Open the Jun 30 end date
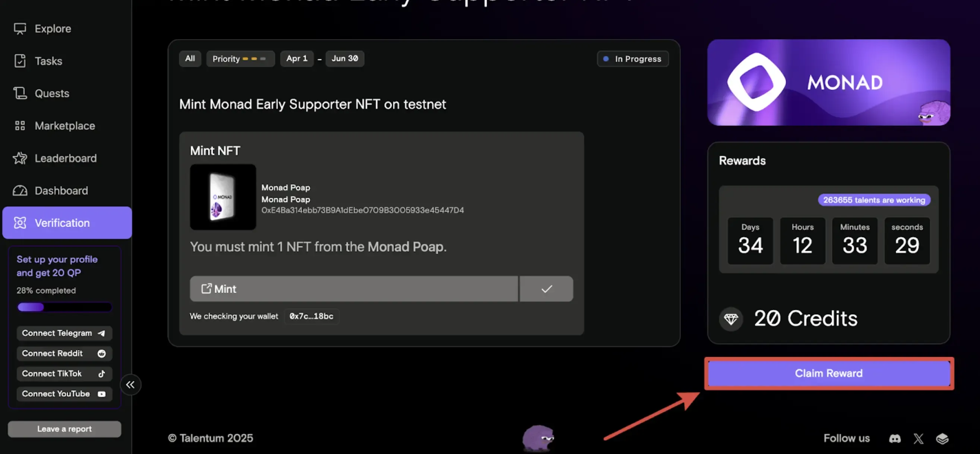The width and height of the screenshot is (980, 454). [345, 59]
